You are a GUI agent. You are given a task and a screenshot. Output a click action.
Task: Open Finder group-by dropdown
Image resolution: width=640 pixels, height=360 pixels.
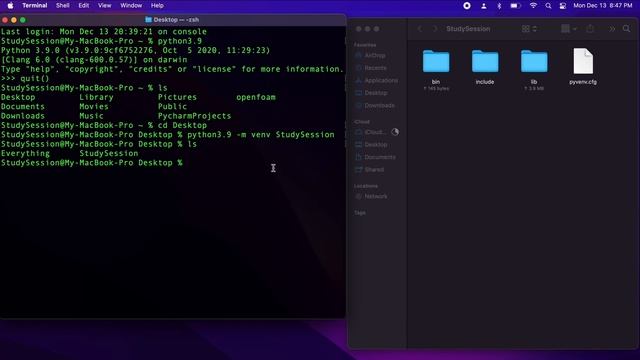(x=569, y=29)
